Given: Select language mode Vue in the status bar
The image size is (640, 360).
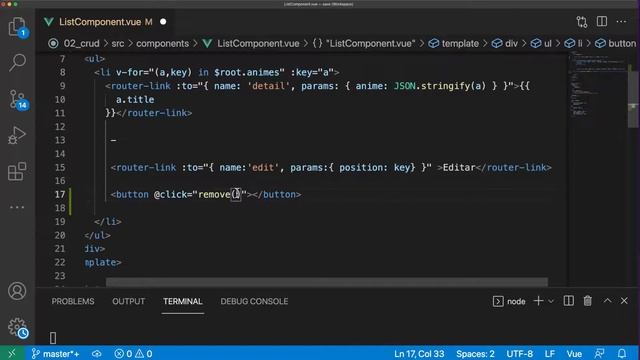Looking at the screenshot, I should (x=574, y=353).
